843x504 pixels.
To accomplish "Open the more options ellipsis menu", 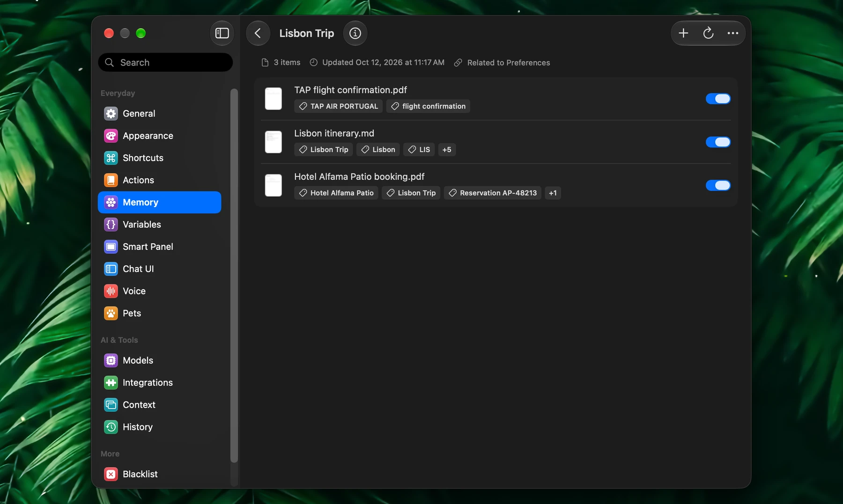I will coord(732,33).
